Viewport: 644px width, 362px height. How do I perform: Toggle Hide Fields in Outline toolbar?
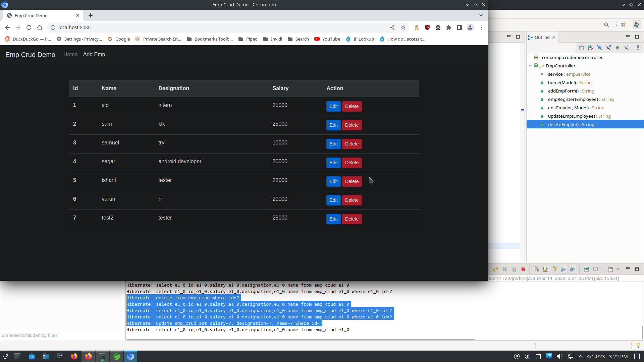pyautogui.click(x=599, y=48)
